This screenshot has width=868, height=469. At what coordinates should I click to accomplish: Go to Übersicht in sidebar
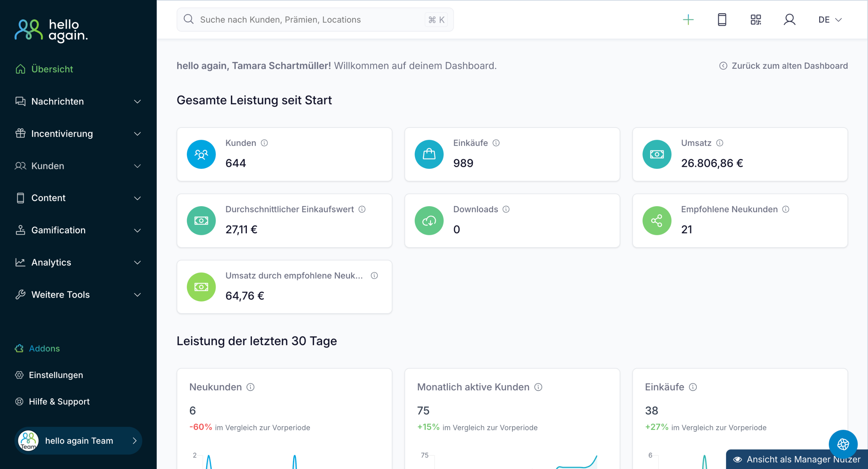[x=52, y=69]
